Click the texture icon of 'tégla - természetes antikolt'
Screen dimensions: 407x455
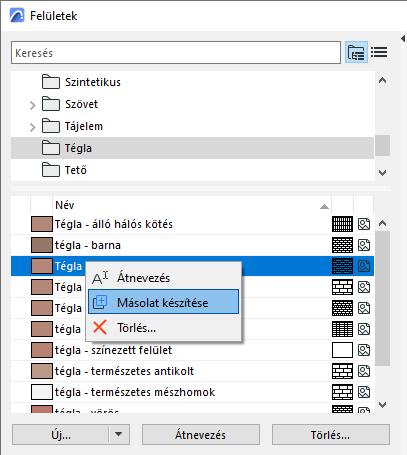pos(364,371)
